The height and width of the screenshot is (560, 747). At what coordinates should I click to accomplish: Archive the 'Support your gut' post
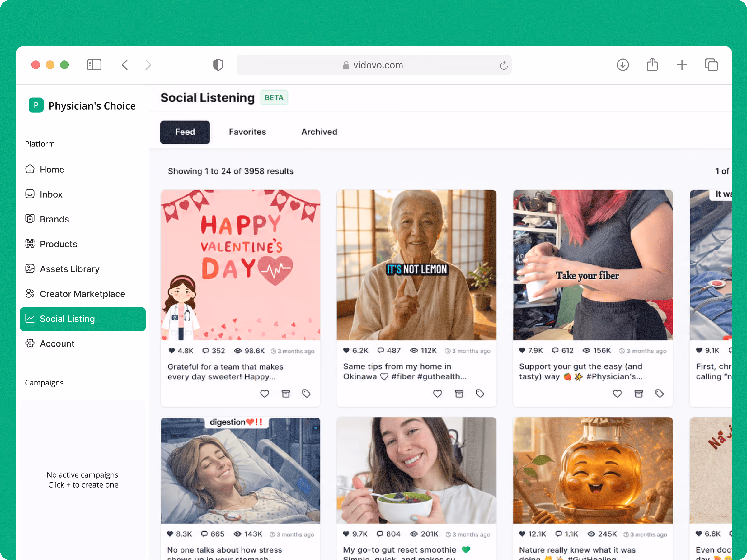pos(639,394)
